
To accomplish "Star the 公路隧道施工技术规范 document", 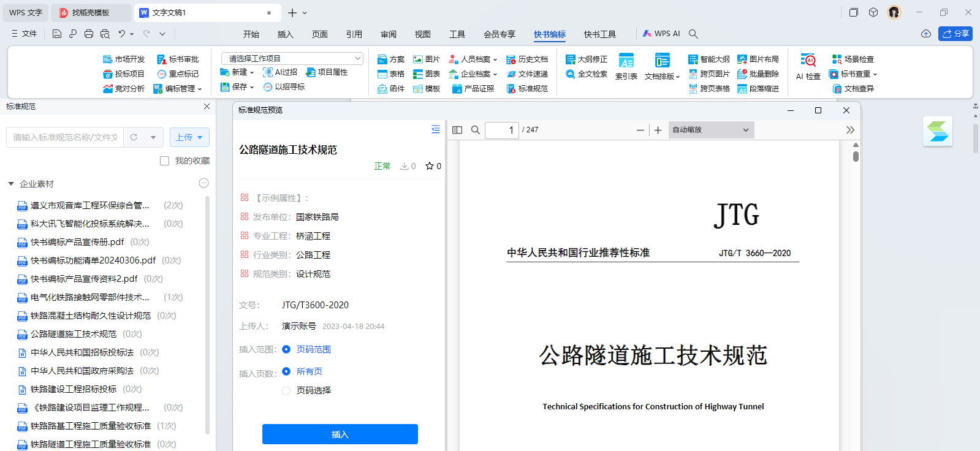I will [430, 166].
